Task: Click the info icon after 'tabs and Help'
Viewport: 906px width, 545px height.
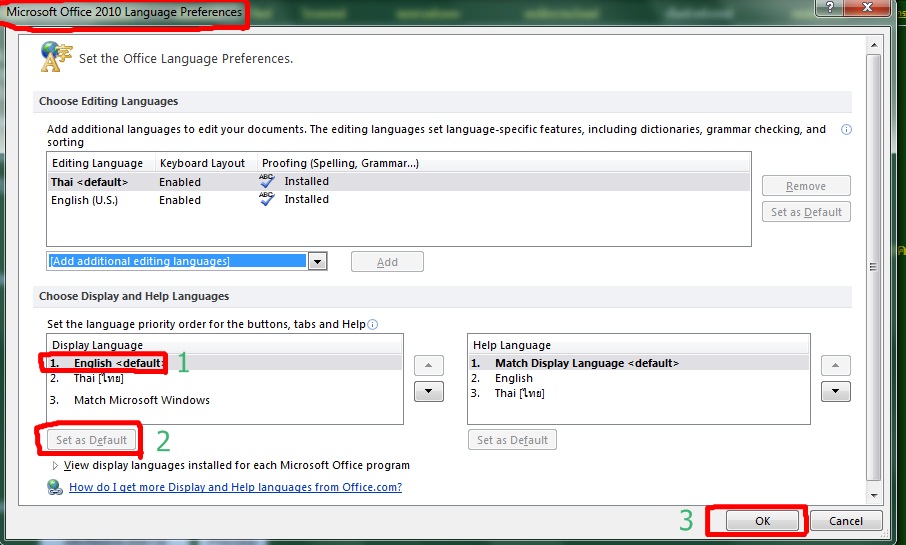Action: (x=373, y=324)
